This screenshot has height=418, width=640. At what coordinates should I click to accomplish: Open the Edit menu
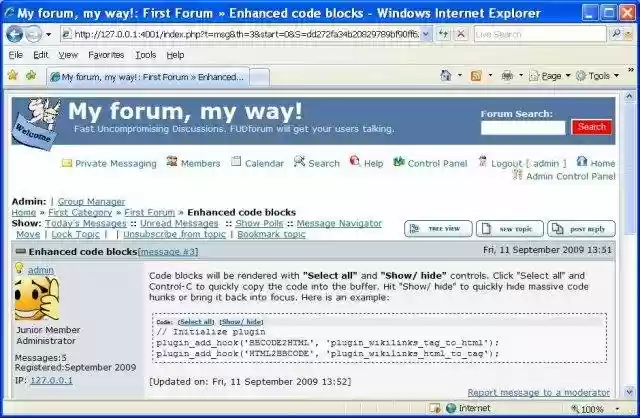(40, 55)
